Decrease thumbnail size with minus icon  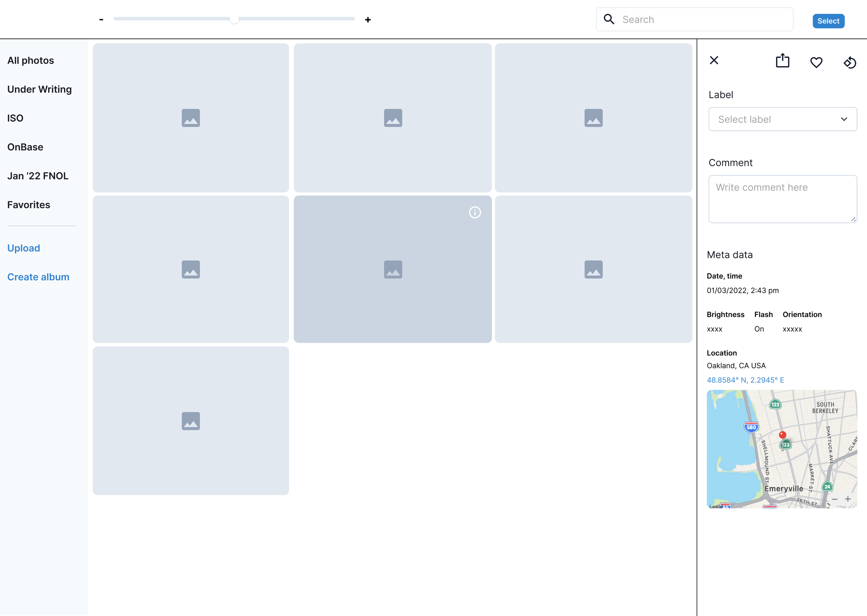point(101,19)
